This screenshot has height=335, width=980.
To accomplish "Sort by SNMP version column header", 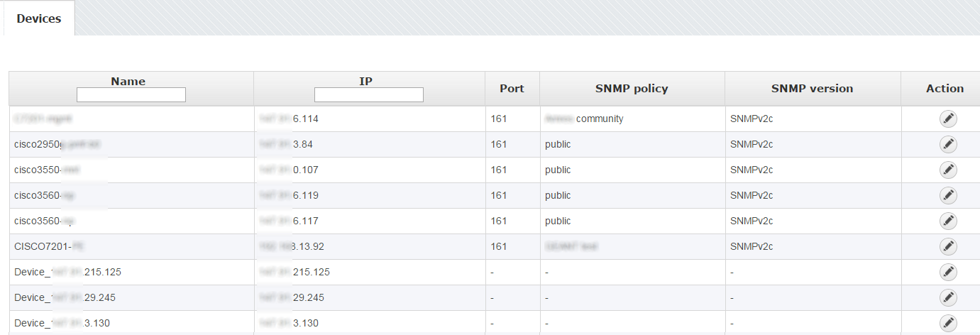I will (x=812, y=89).
